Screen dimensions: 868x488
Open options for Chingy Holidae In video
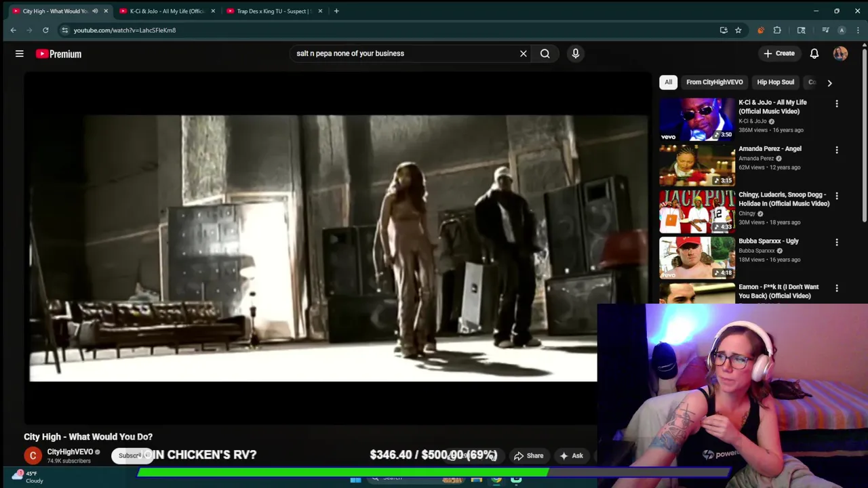(x=837, y=196)
